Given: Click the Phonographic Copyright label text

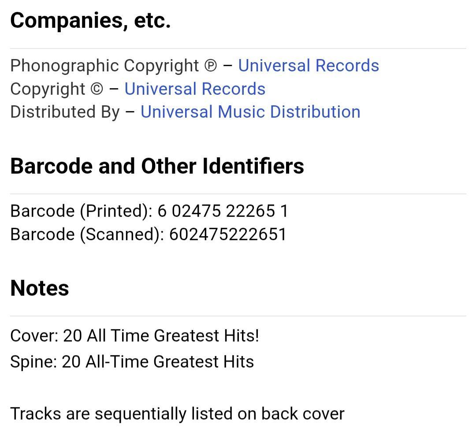Looking at the screenshot, I should click(x=104, y=66).
